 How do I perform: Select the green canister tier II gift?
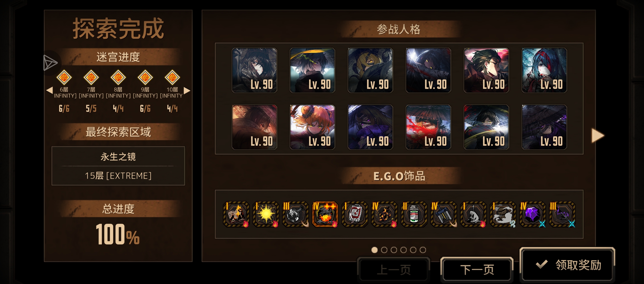coord(414,214)
